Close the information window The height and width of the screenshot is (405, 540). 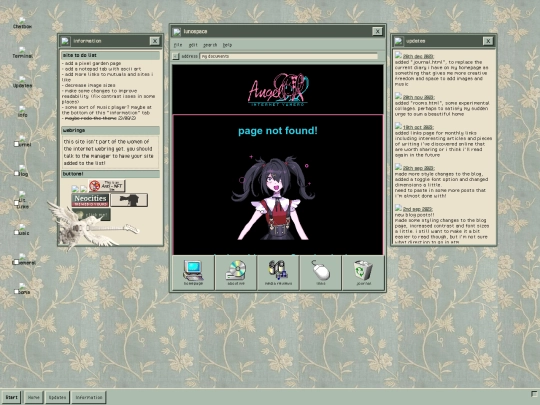[155, 41]
